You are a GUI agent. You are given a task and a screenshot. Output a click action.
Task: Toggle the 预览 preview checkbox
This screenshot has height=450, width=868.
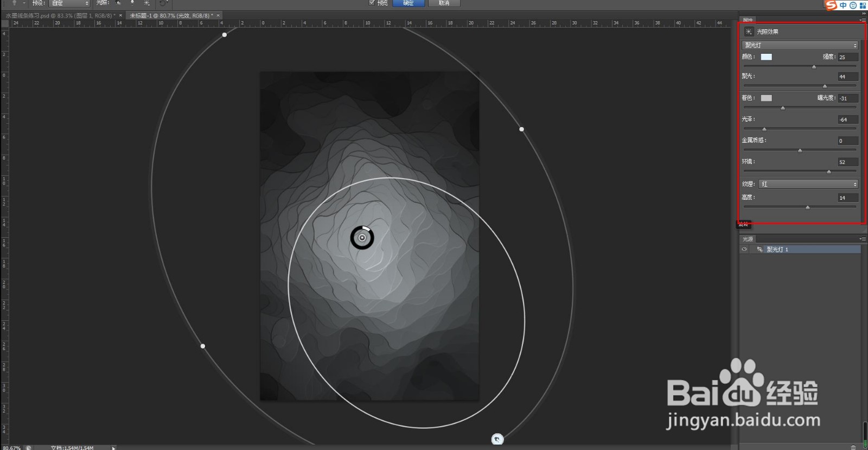click(x=372, y=3)
